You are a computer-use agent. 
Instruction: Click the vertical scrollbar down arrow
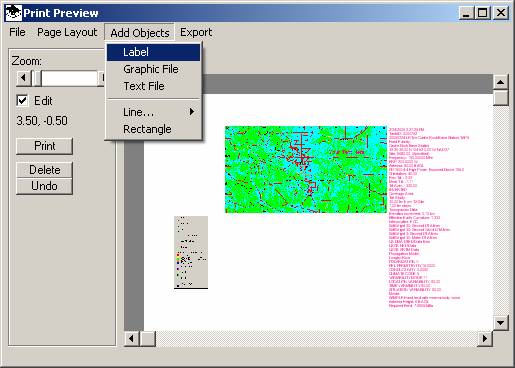(500, 322)
